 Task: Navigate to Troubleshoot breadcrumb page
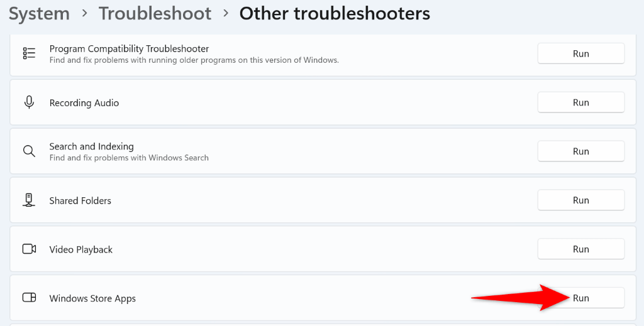(x=155, y=14)
